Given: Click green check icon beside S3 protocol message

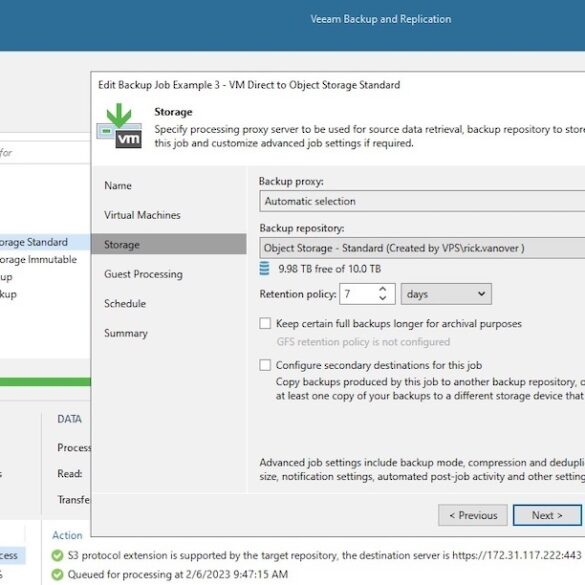Looking at the screenshot, I should (57, 556).
